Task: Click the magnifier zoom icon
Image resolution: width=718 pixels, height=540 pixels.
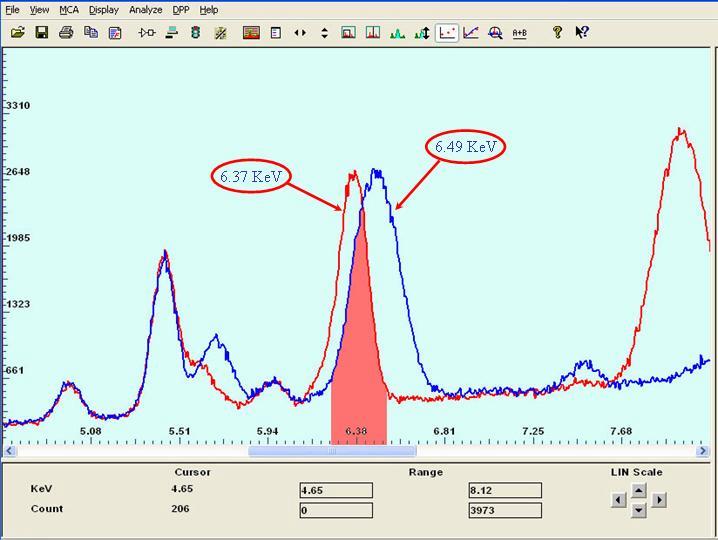Action: click(x=495, y=33)
